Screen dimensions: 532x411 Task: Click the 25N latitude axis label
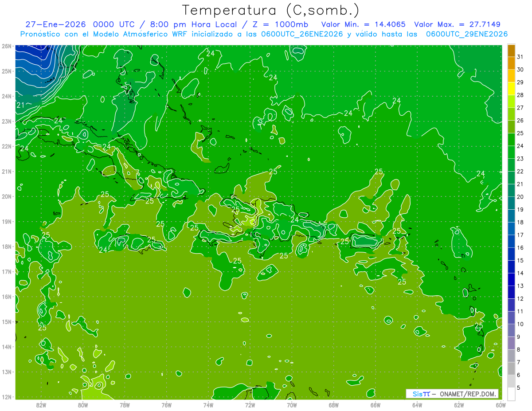(x=6, y=71)
